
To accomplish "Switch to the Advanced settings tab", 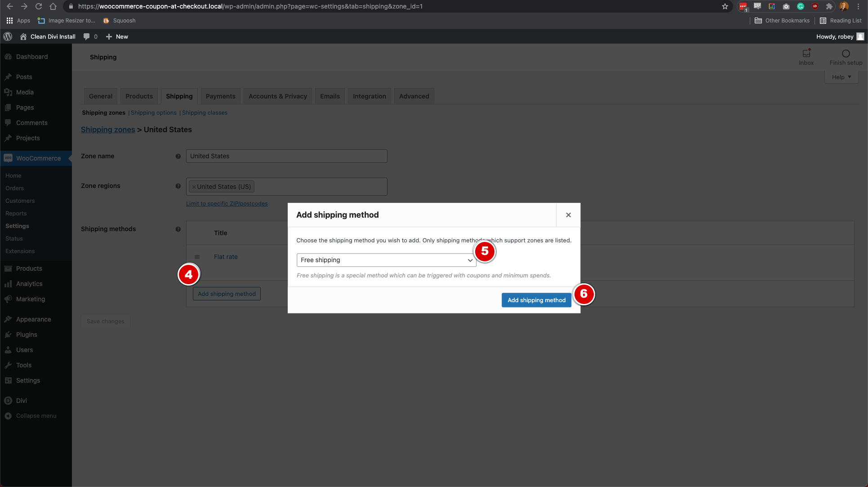I will coord(414,96).
